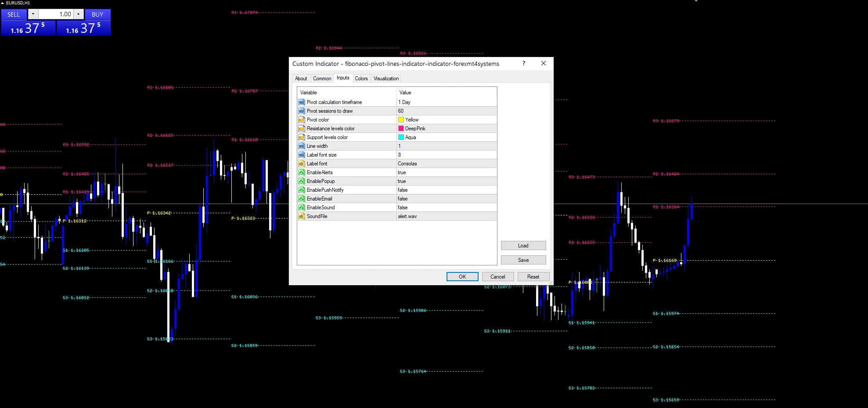Select the EnablePopup 'true' value
Viewport: 868px width, 408px height.
pyautogui.click(x=402, y=181)
